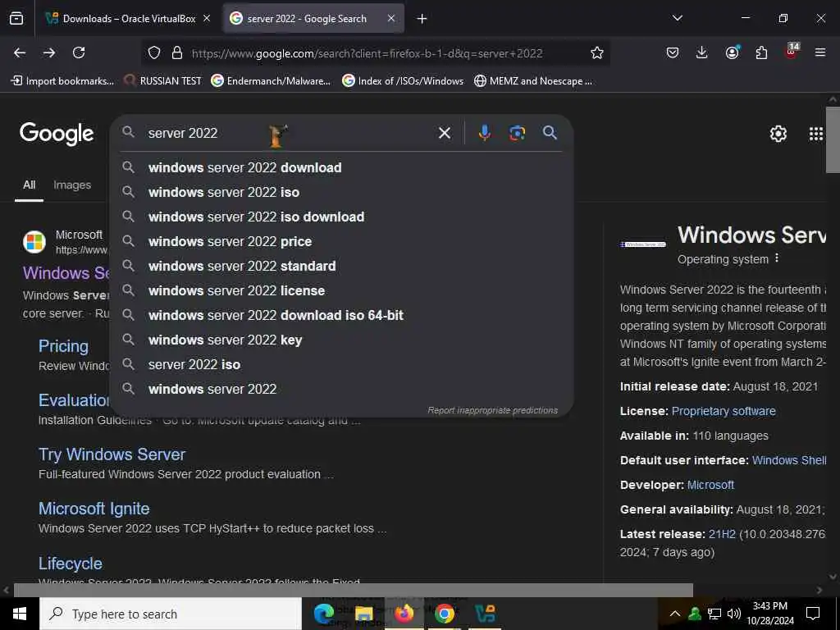840x630 pixels.
Task: Choose suggestion windows server 2022 price
Action: click(342, 242)
